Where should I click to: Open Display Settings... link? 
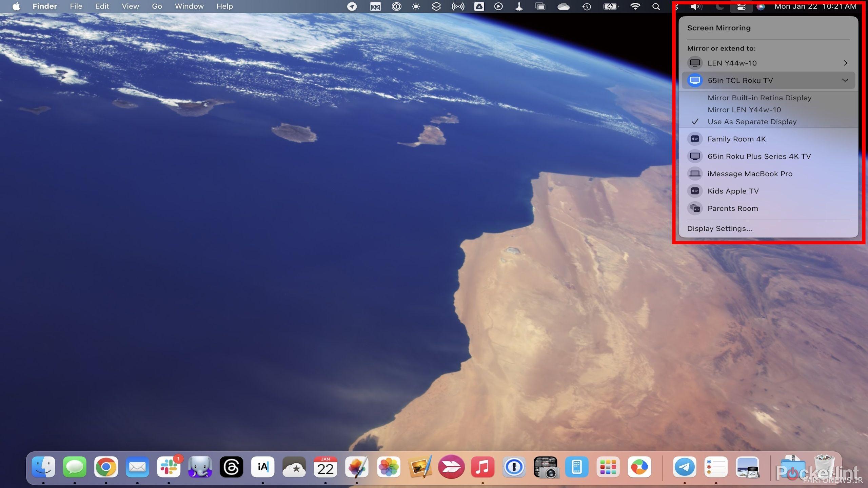click(x=719, y=228)
